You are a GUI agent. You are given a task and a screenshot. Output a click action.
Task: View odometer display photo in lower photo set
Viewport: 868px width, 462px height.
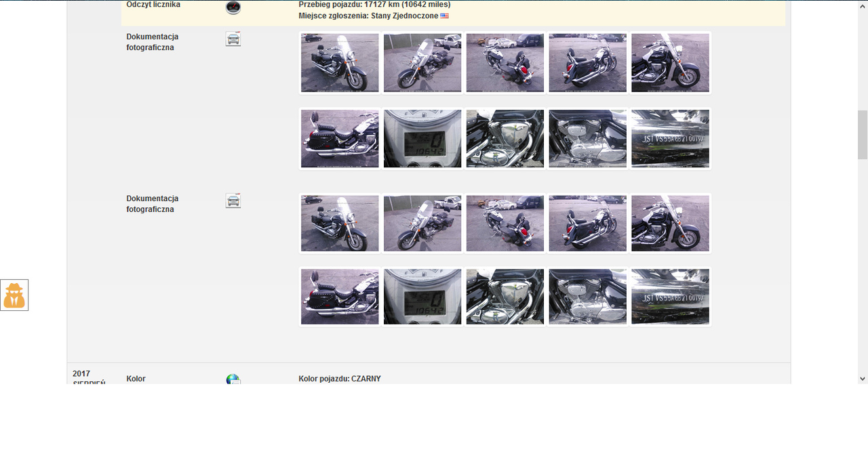click(x=422, y=297)
